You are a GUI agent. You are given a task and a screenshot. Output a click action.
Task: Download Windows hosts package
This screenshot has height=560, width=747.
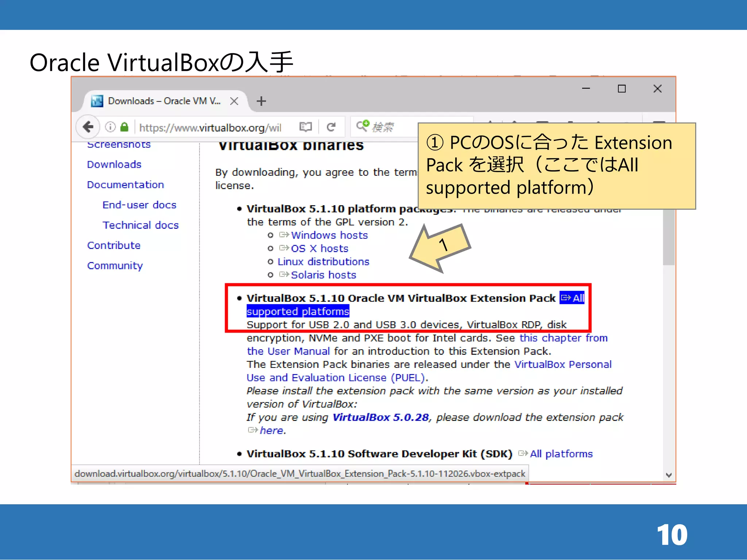(329, 235)
